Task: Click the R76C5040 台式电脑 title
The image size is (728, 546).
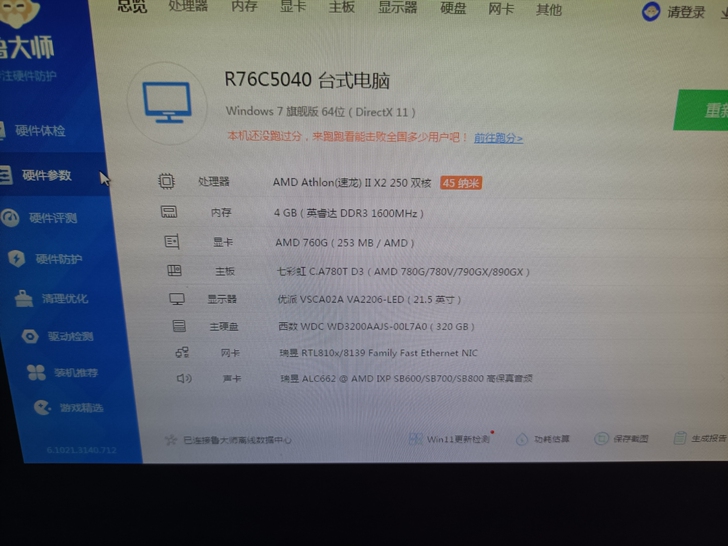Action: 307,80
